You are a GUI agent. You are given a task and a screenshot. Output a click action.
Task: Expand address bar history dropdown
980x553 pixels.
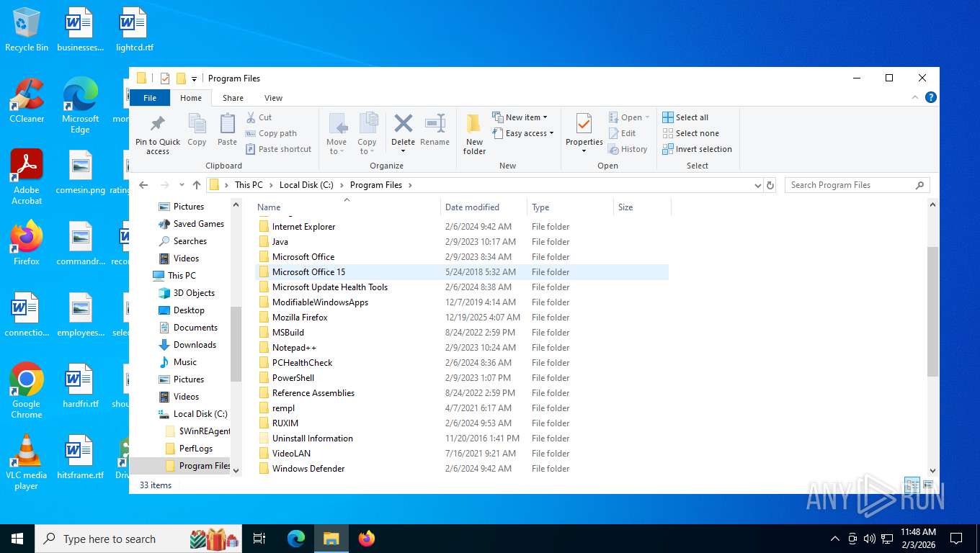click(757, 185)
